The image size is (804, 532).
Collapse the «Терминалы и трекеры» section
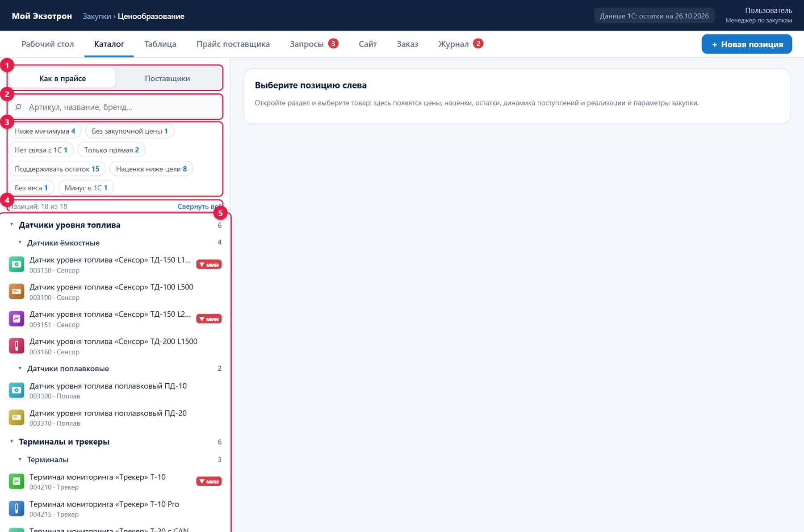tap(12, 441)
